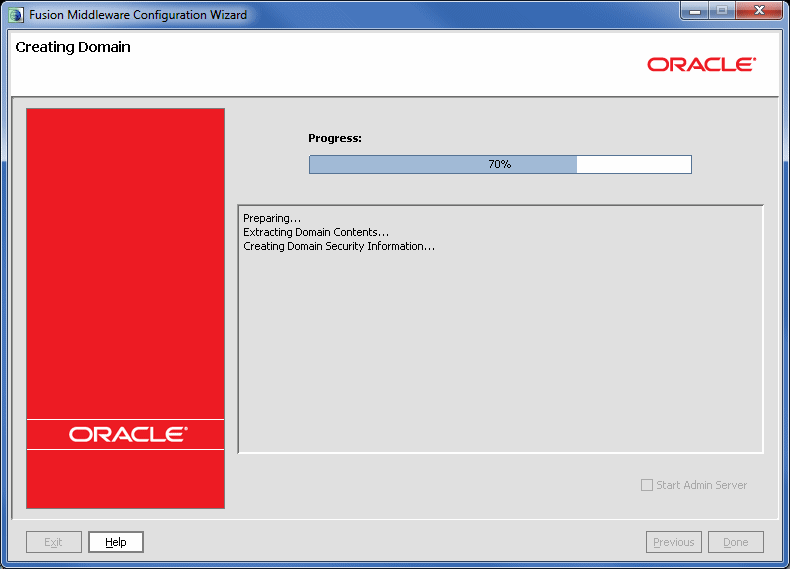Click the Done button
This screenshot has width=790, height=569.
pos(736,542)
